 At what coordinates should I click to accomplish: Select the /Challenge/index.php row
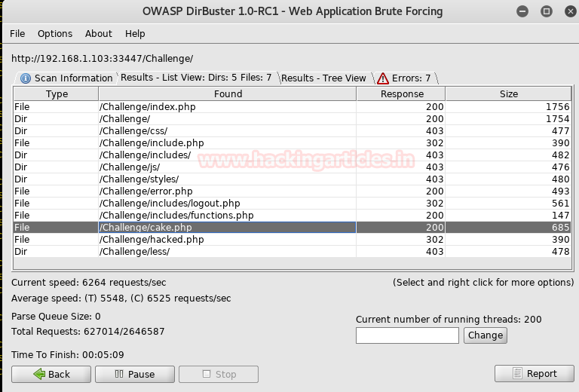[x=293, y=107]
